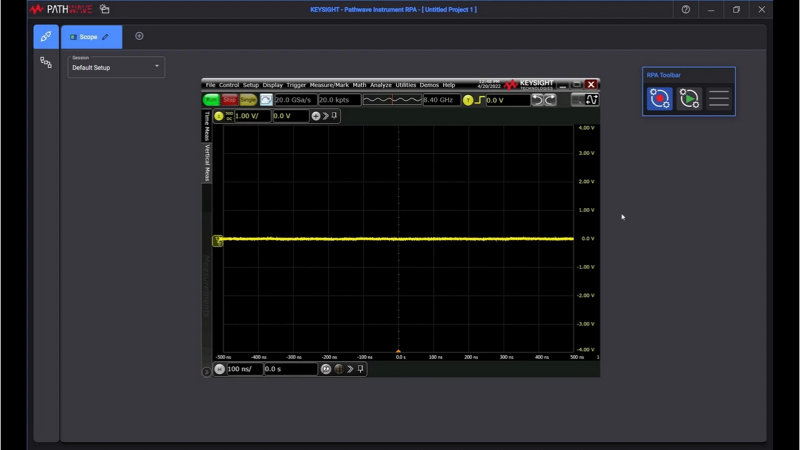Click the redo arrow in scope toolbar
800x450 pixels.
[550, 99]
